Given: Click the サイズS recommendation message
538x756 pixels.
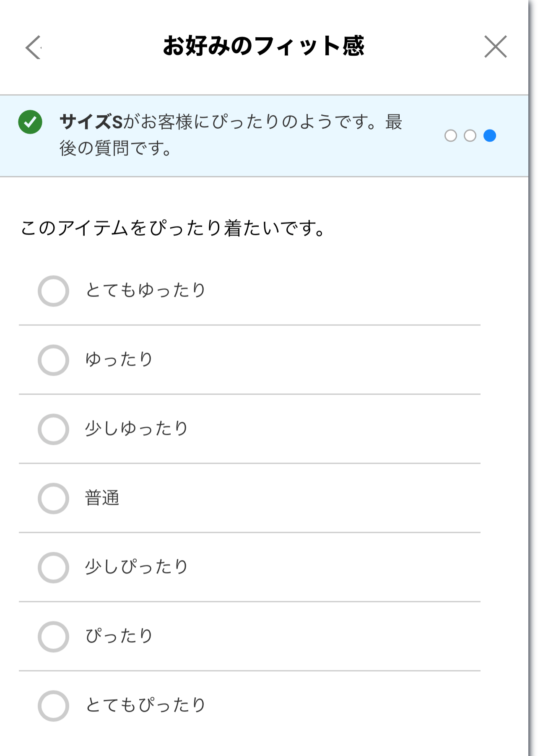Looking at the screenshot, I should point(231,135).
